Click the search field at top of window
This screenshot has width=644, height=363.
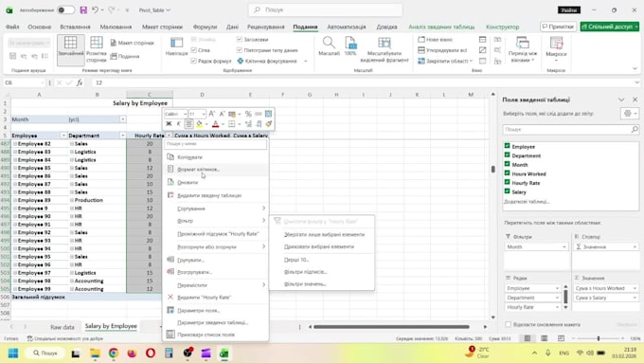click(325, 9)
